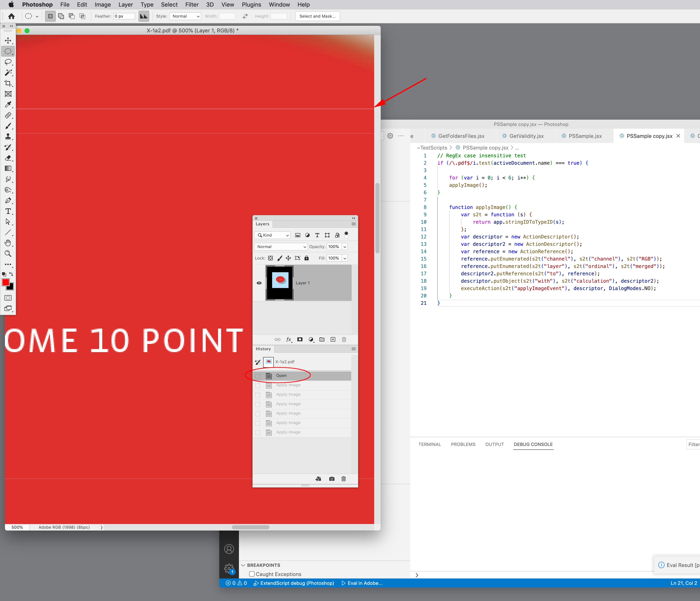Select the Hand tool
This screenshot has width=700, height=601.
[8, 243]
